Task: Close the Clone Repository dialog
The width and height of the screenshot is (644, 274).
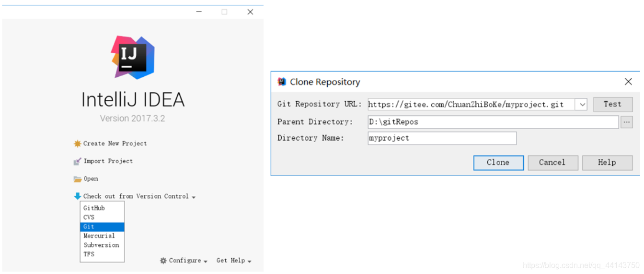Action: tap(628, 82)
